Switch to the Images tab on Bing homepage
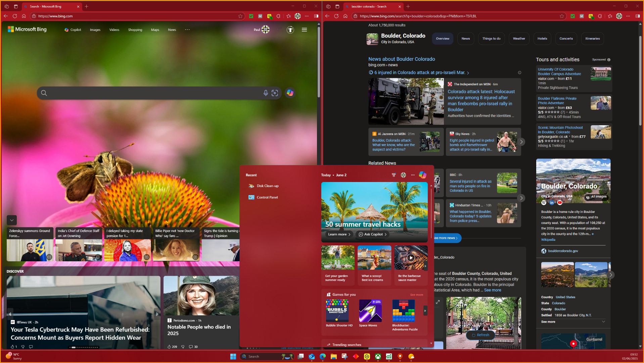644x363 pixels. (95, 30)
